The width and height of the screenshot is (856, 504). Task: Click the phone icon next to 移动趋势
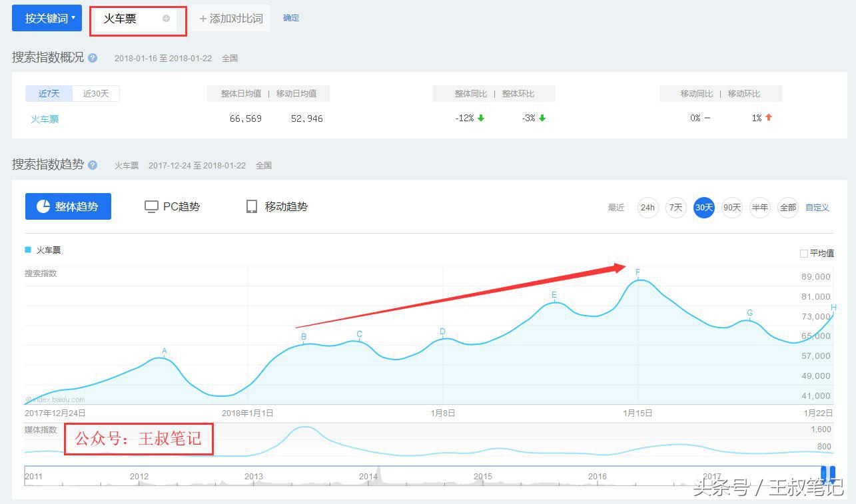tap(251, 206)
